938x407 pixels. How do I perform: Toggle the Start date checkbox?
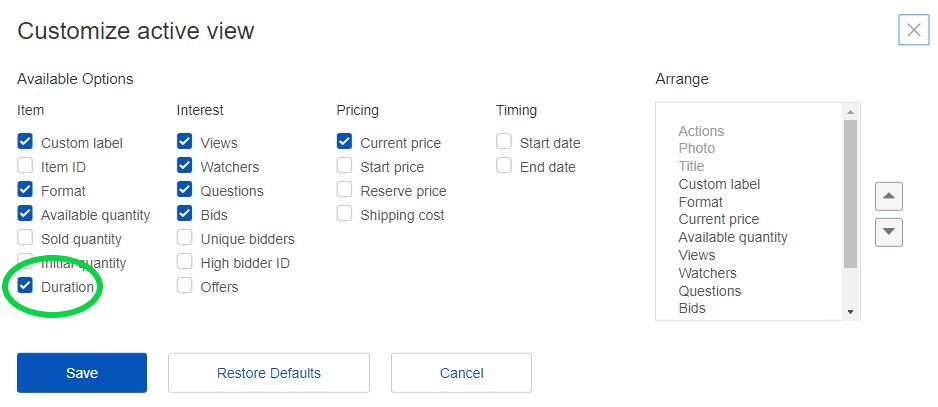pos(505,143)
